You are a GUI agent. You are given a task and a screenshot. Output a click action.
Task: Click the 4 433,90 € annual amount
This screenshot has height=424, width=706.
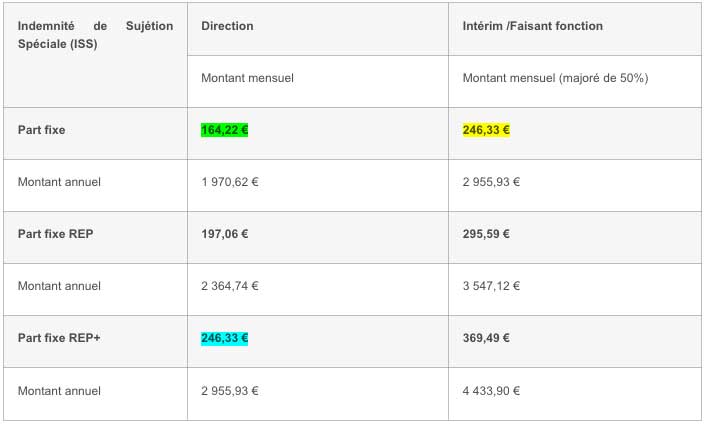(492, 391)
